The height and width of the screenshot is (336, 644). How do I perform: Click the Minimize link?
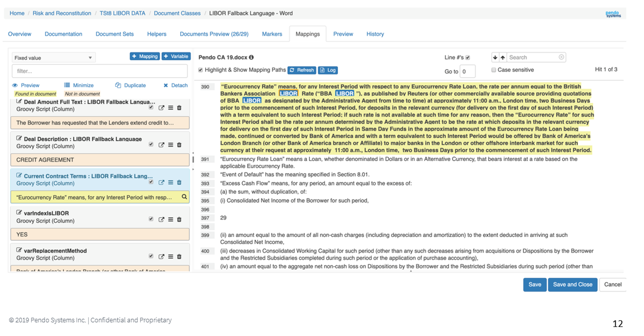coord(79,85)
